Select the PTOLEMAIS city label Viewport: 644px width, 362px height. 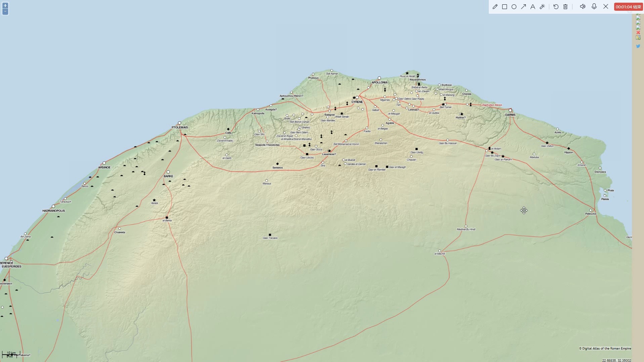pyautogui.click(x=180, y=127)
